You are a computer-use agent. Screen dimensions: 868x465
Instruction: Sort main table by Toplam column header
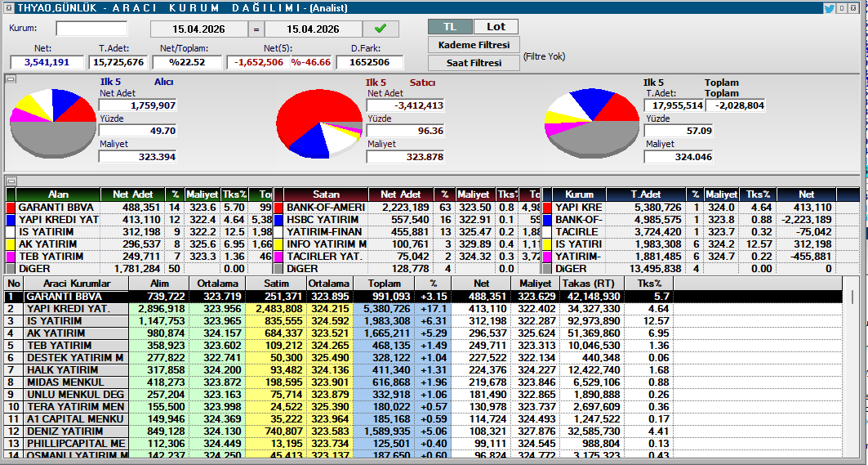coord(384,284)
